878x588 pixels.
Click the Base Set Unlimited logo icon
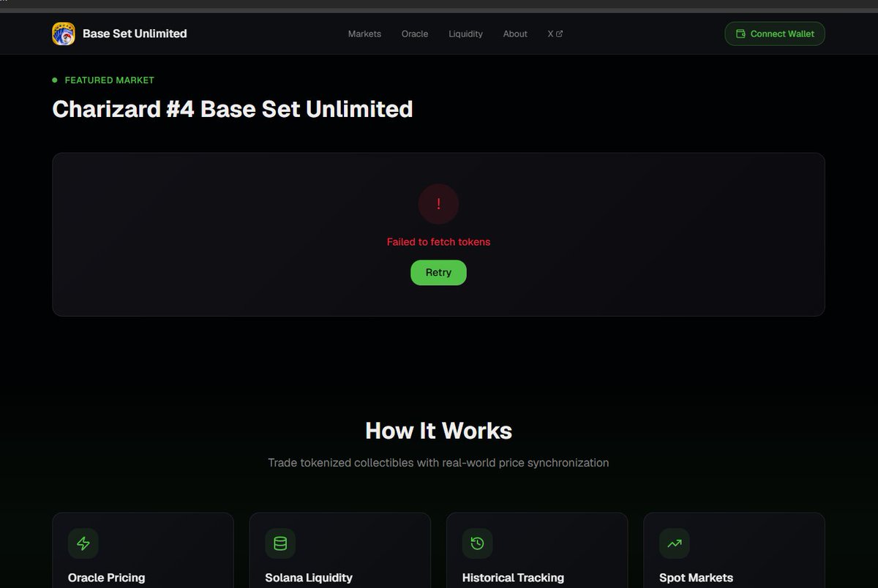64,34
